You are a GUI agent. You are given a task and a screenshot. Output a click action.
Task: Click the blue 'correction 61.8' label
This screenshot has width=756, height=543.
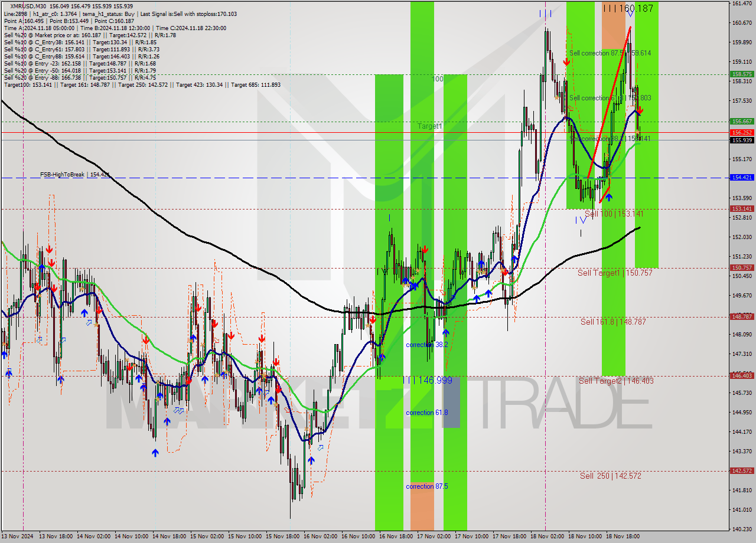(426, 413)
